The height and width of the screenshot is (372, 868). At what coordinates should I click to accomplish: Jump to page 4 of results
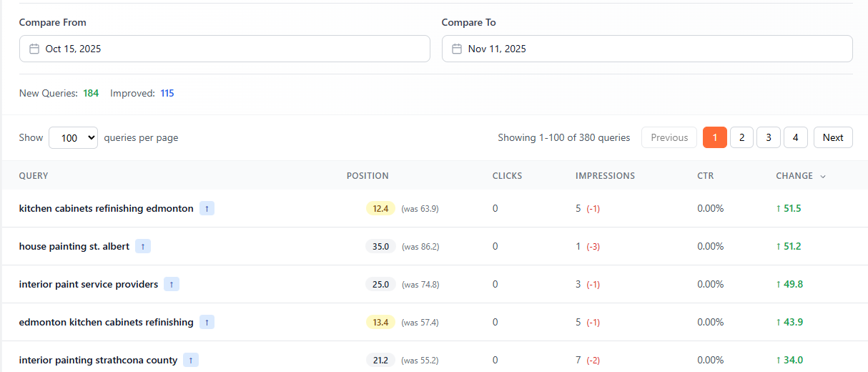(795, 137)
